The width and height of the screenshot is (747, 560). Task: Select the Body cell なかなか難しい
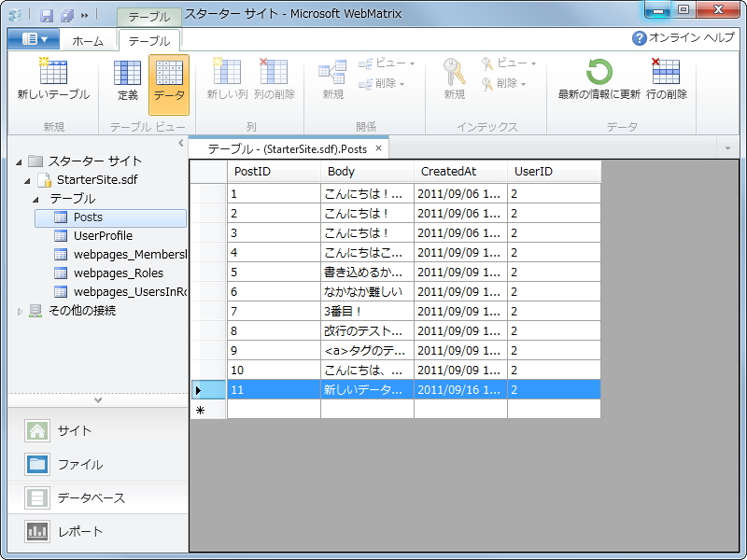[x=367, y=291]
